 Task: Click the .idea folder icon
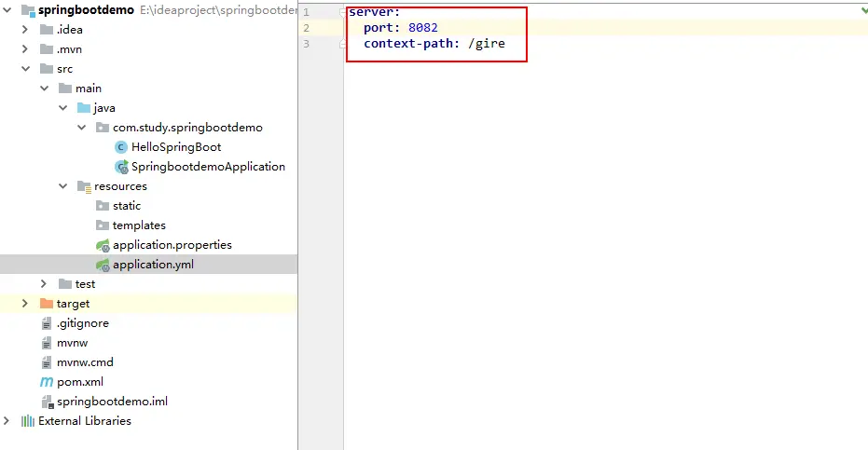coord(47,29)
